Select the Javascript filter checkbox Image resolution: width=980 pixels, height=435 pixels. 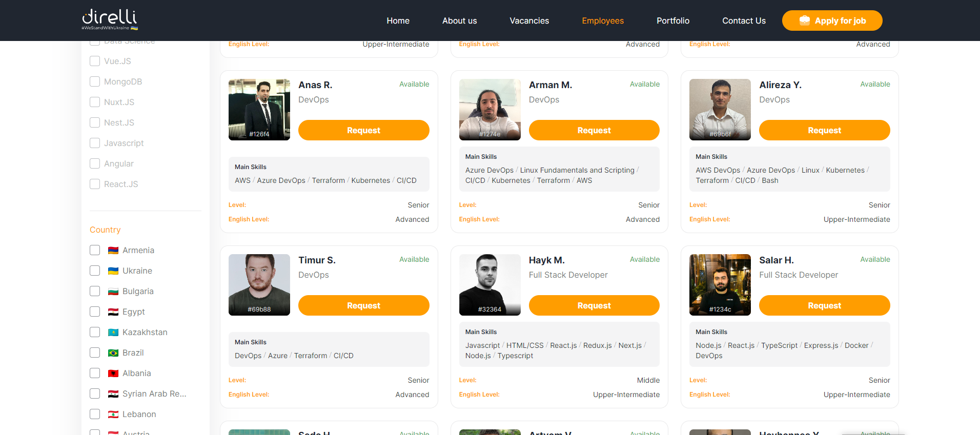(95, 143)
